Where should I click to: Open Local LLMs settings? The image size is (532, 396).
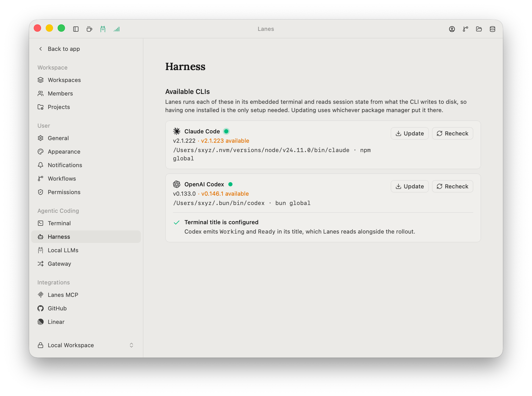(x=86, y=250)
